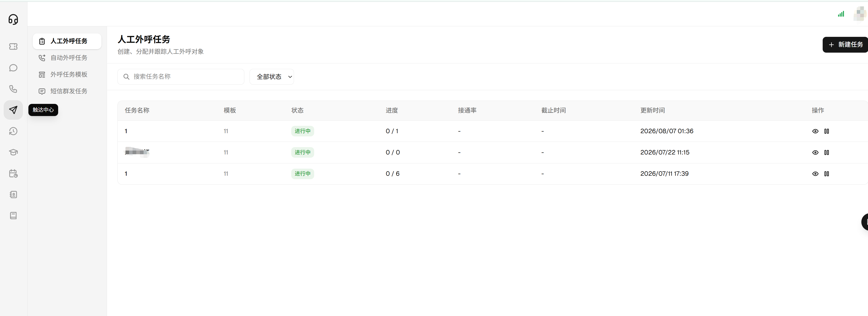Open the graduation cap icon in the sidebar
This screenshot has width=868, height=316.
(13, 152)
